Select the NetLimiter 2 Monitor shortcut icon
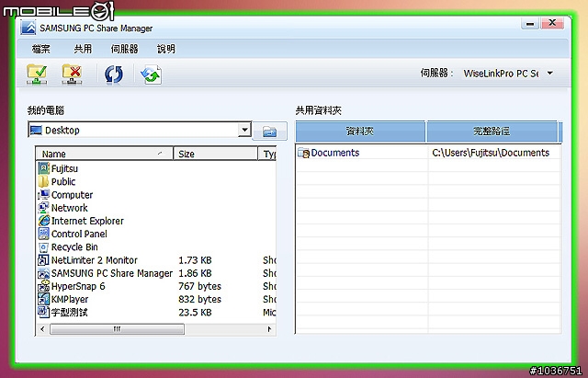 coord(43,260)
